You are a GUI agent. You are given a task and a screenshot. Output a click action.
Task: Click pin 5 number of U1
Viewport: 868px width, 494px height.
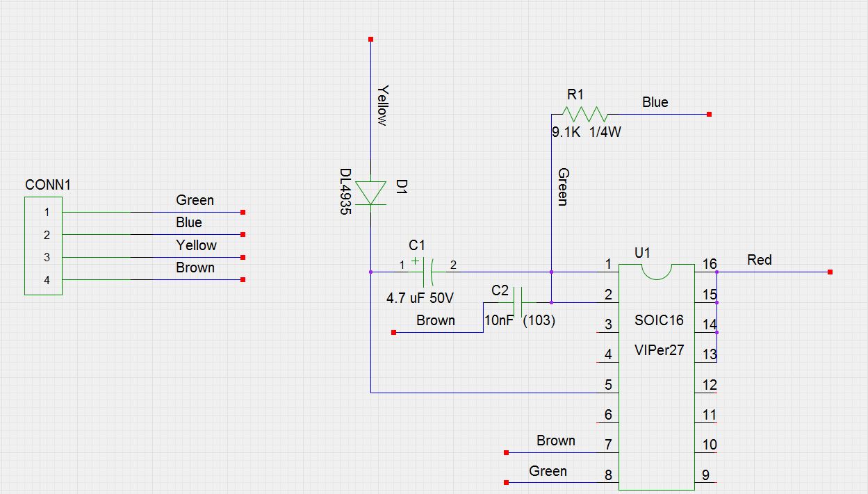[x=609, y=384]
